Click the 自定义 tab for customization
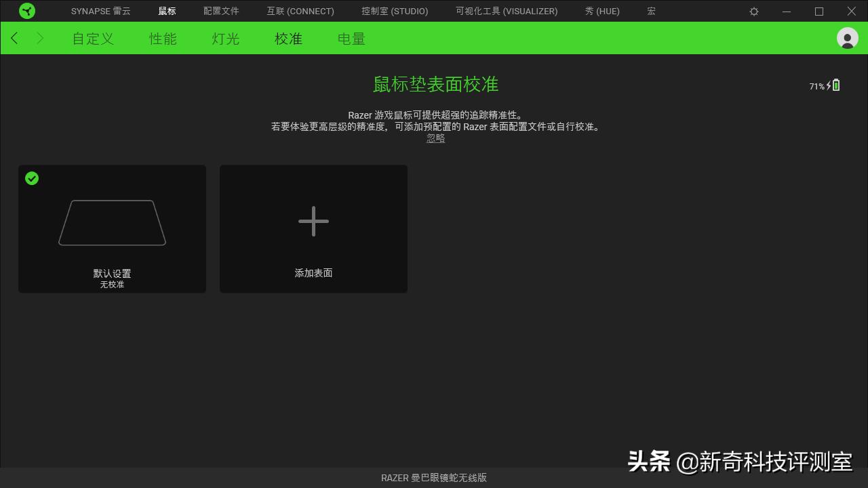 point(92,39)
